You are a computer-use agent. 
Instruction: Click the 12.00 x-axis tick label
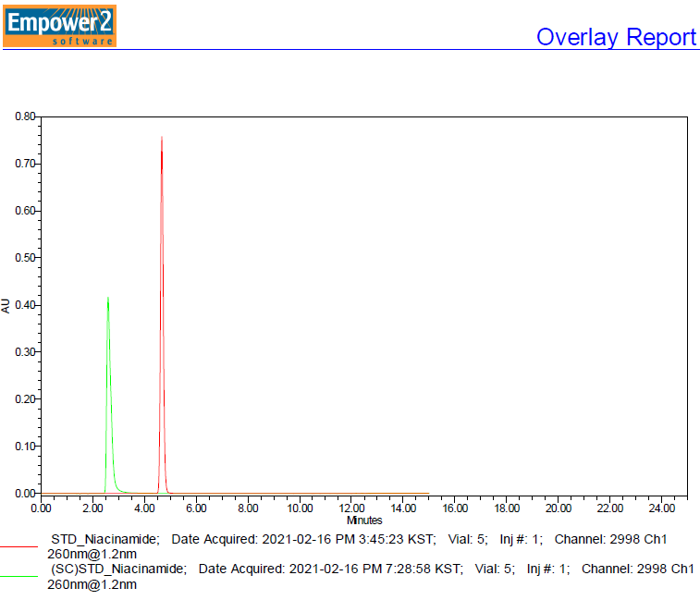coord(351,508)
